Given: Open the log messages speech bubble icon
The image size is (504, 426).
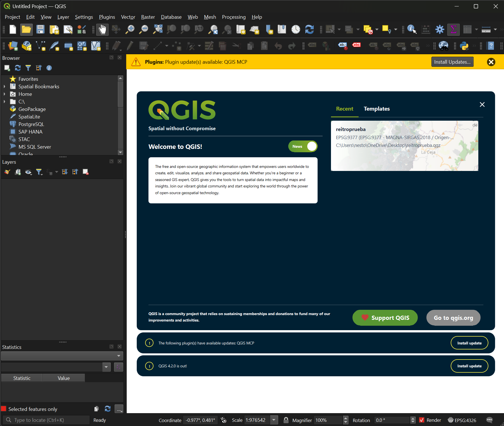Looking at the screenshot, I should pyautogui.click(x=489, y=420).
